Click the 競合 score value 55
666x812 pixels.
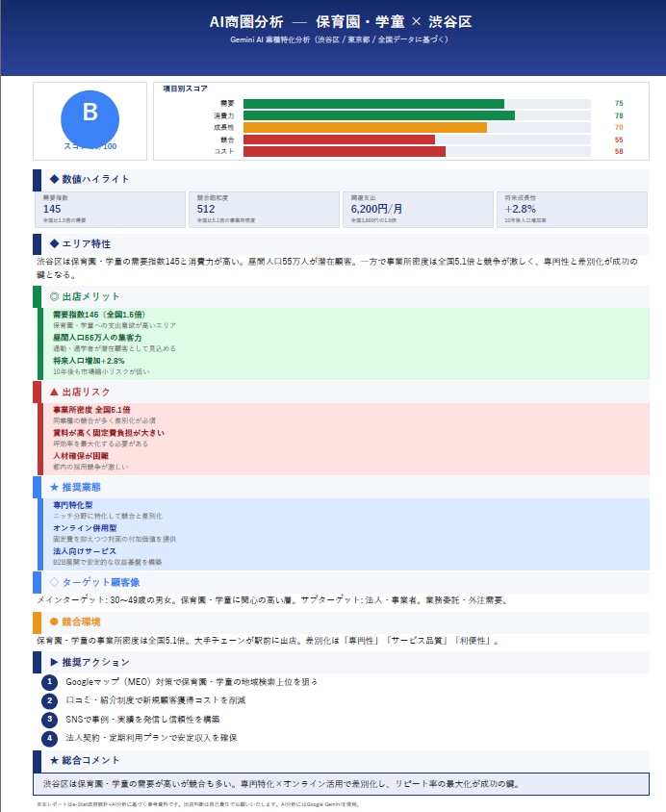click(619, 140)
